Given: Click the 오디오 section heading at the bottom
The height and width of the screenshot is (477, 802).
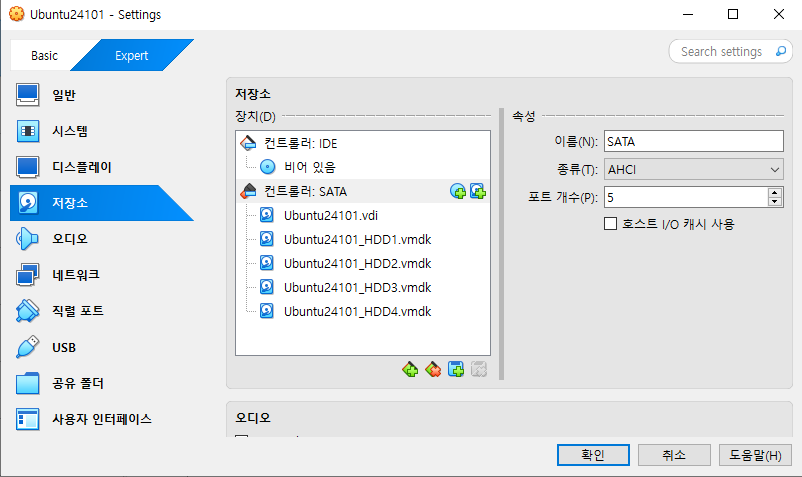Looking at the screenshot, I should pyautogui.click(x=253, y=418).
